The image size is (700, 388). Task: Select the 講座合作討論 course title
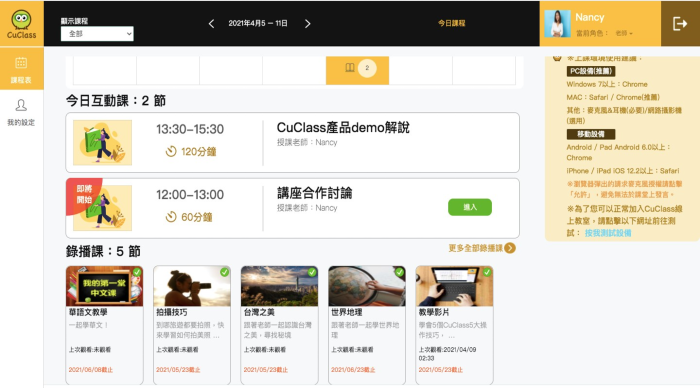[x=314, y=193]
